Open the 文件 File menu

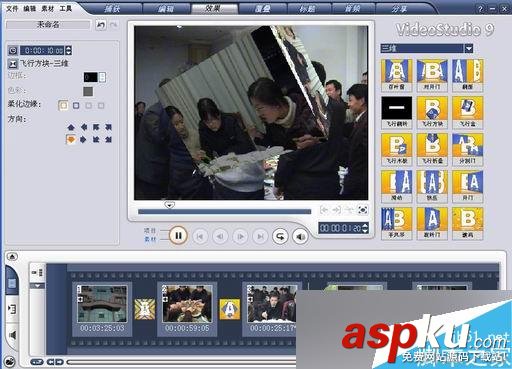click(x=12, y=8)
